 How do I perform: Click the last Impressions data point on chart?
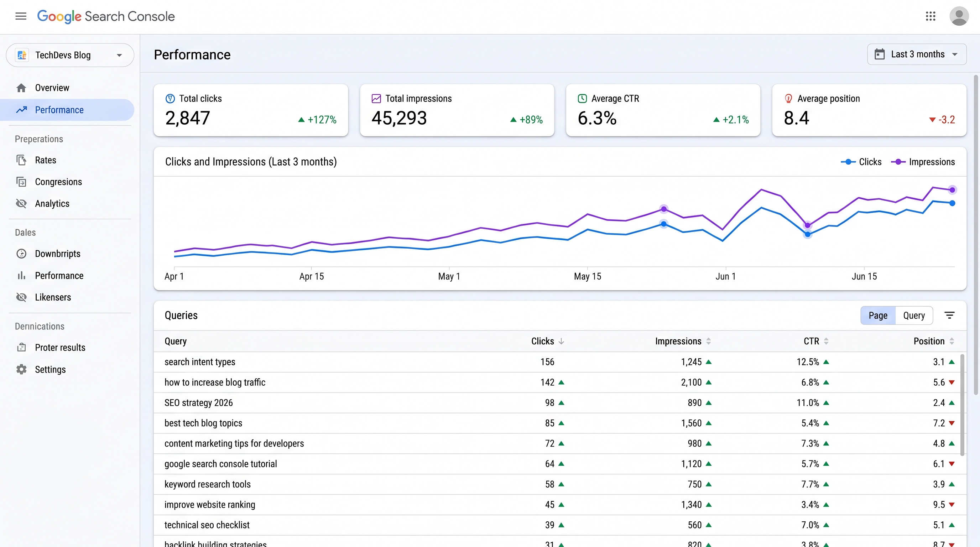click(952, 190)
